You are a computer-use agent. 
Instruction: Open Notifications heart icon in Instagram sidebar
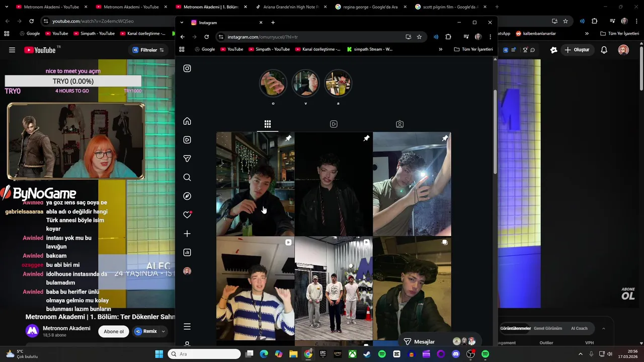pyautogui.click(x=187, y=215)
